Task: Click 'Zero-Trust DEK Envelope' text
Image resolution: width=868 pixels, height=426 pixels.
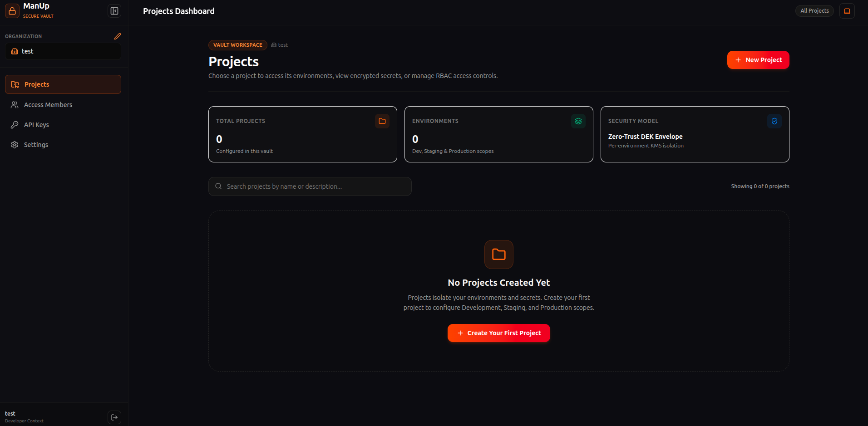Action: (645, 137)
